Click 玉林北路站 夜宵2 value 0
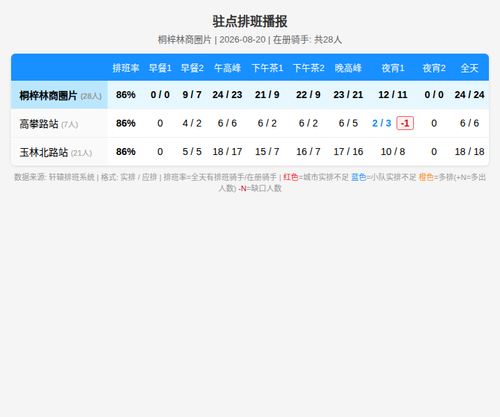The width and height of the screenshot is (500, 417). point(434,152)
